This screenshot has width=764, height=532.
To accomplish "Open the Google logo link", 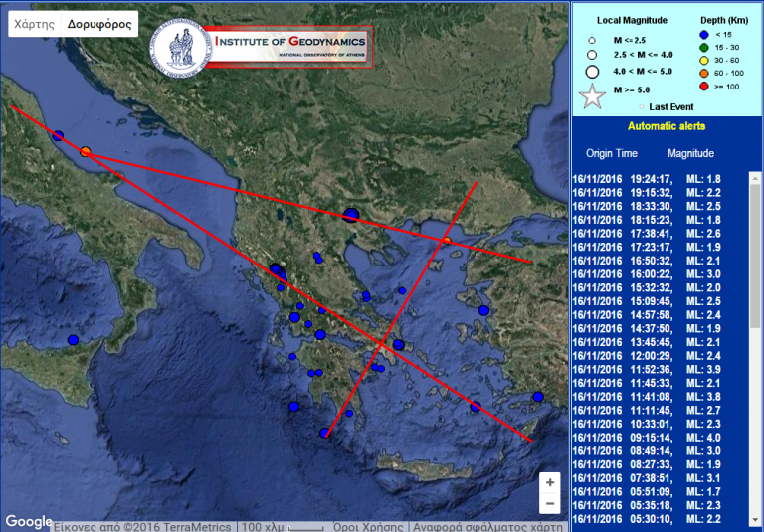I will click(x=28, y=522).
